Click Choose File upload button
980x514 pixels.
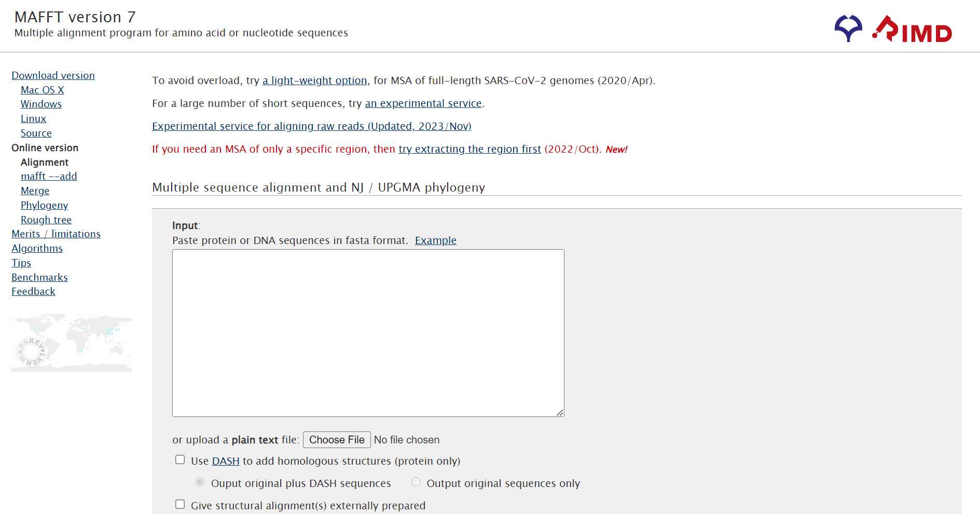(337, 440)
